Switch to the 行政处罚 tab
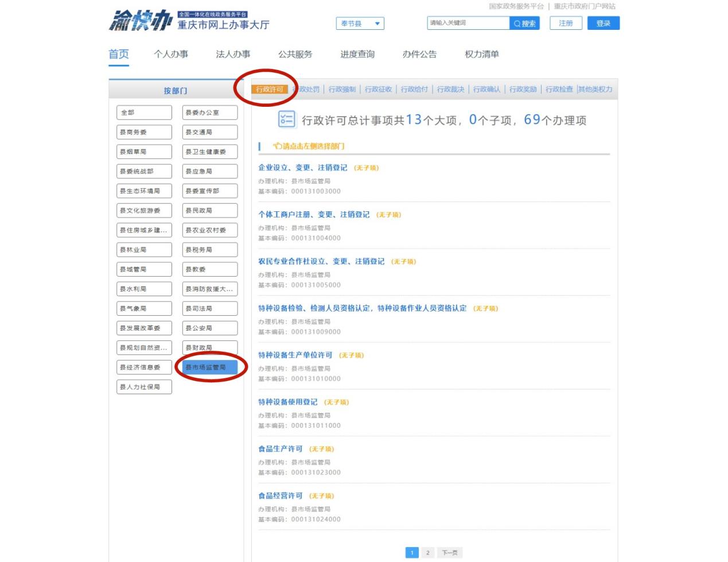728x562 pixels. pos(307,90)
